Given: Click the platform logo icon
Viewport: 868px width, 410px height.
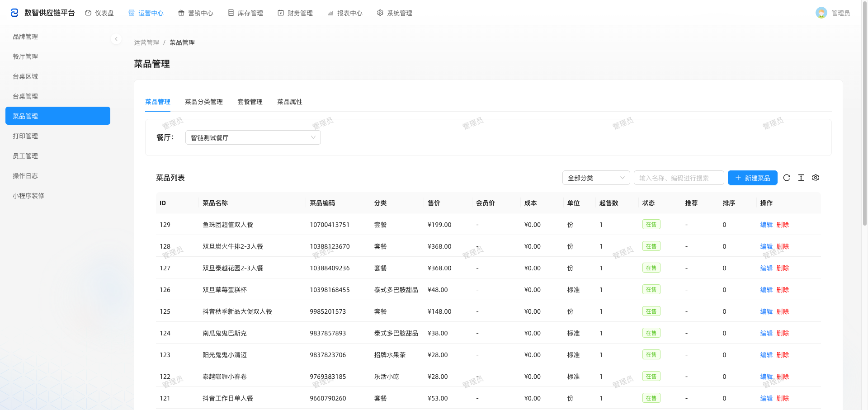Looking at the screenshot, I should (14, 13).
